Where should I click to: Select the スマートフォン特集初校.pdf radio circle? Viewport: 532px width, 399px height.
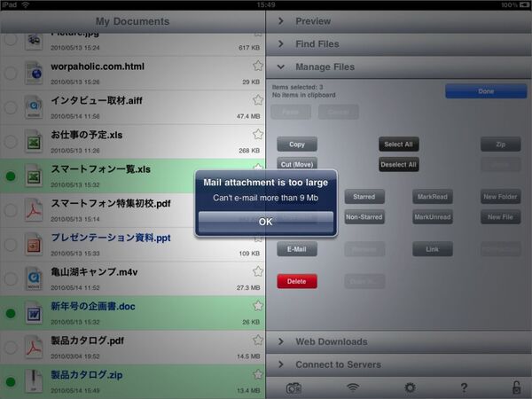(x=11, y=210)
